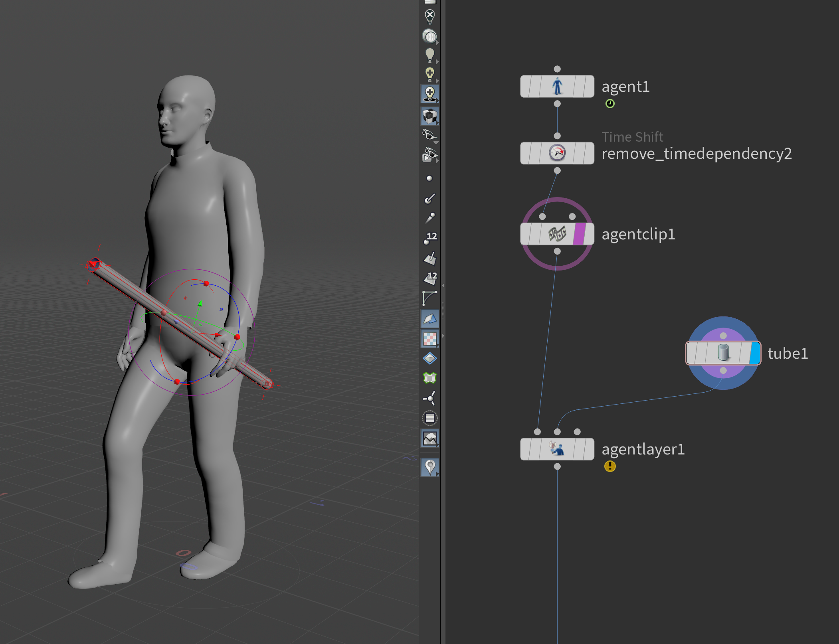Click the sunglasses stereo display icon

[429, 135]
